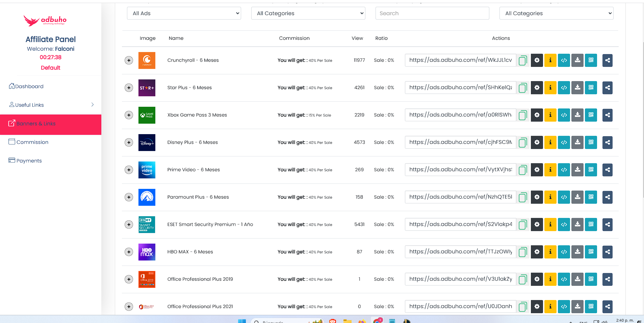Image resolution: width=644 pixels, height=323 pixels.
Task: Get embed code for Xbox Game Pass
Action: [564, 115]
